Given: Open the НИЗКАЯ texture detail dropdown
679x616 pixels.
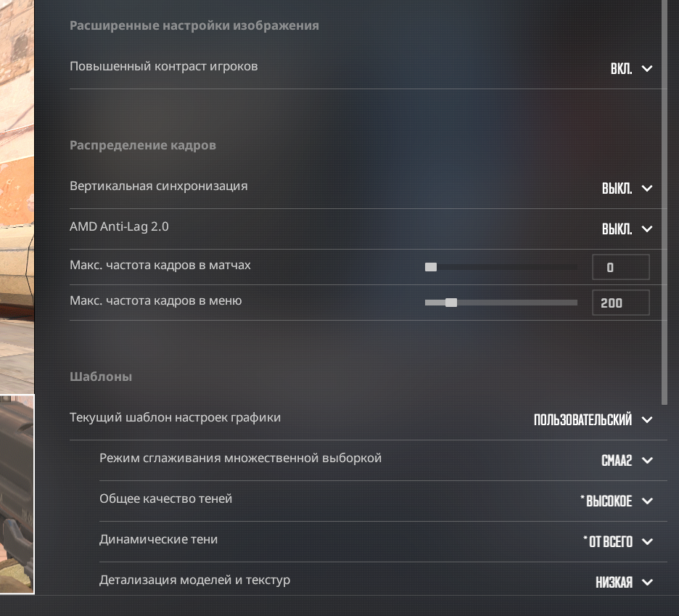Looking at the screenshot, I should pyautogui.click(x=614, y=582).
